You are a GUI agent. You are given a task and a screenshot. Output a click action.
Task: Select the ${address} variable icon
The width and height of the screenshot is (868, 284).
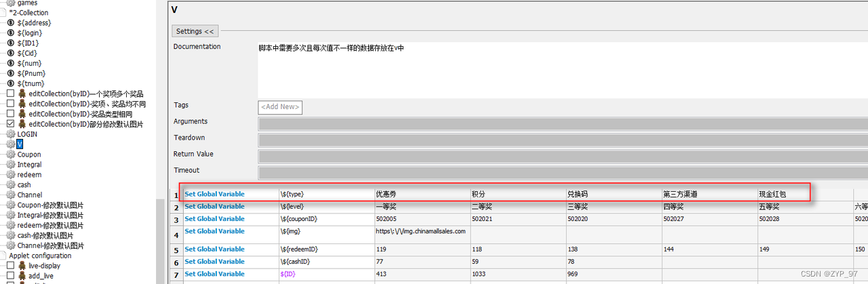(11, 22)
